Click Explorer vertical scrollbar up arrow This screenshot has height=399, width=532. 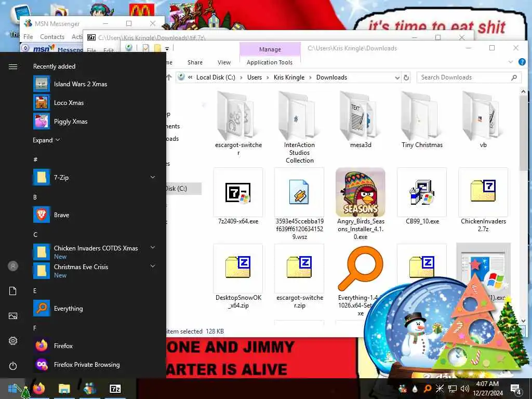tap(523, 91)
